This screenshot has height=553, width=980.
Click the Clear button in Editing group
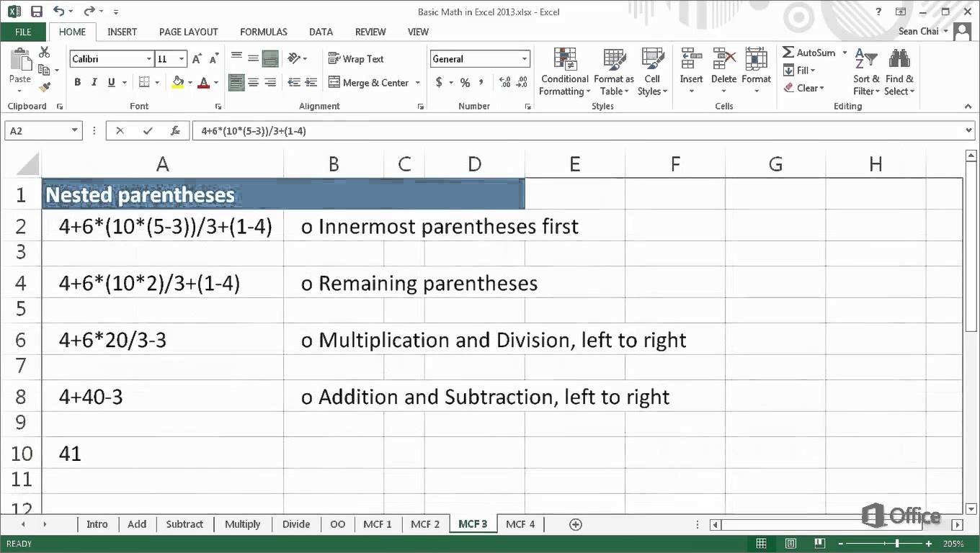[x=804, y=89]
